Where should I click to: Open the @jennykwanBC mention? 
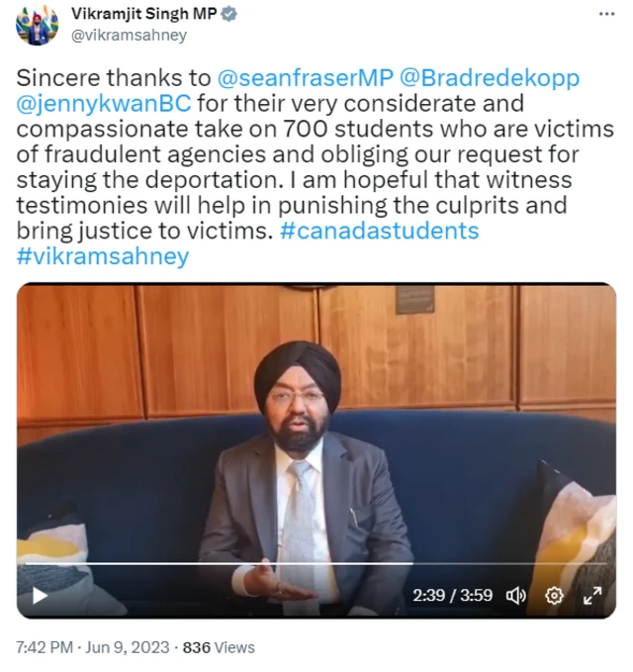coord(104,104)
